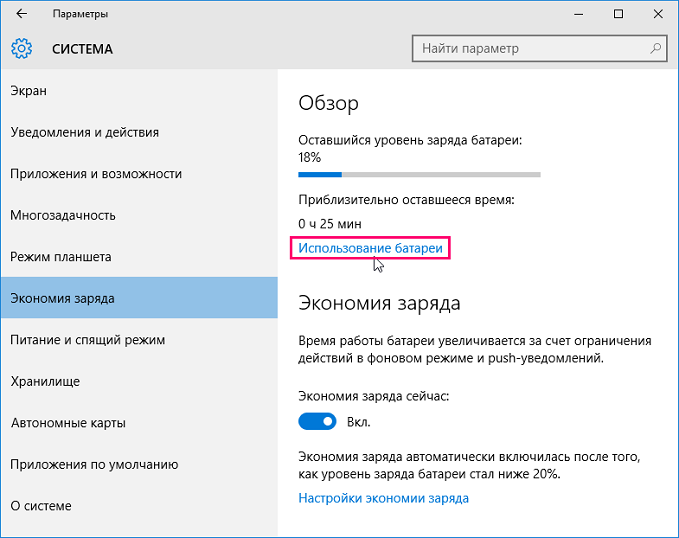Select Уведомления и действия in the sidebar
Viewport: 679px width, 538px height.
pos(85,132)
